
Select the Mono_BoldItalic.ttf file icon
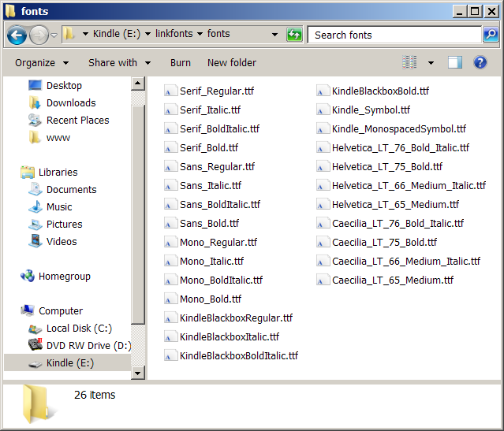tap(170, 280)
